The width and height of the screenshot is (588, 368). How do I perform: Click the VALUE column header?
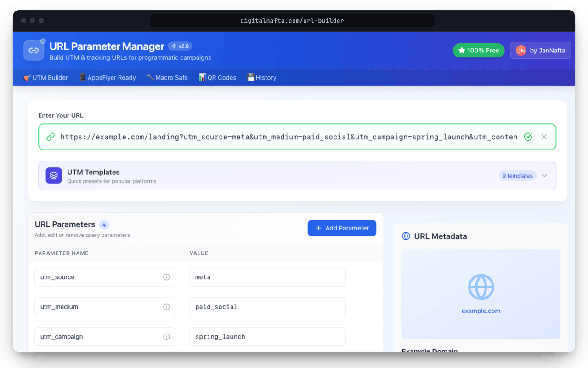(199, 253)
